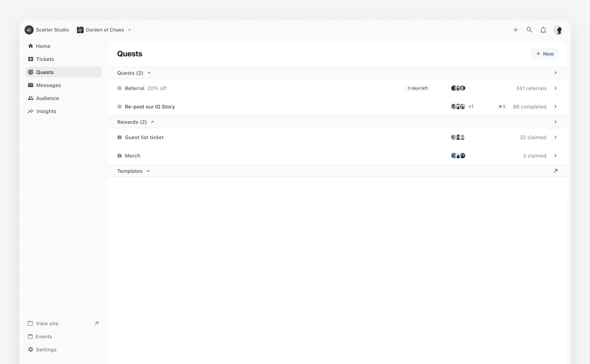This screenshot has width=590, height=364.
Task: Click the search magnifier icon
Action: click(529, 30)
